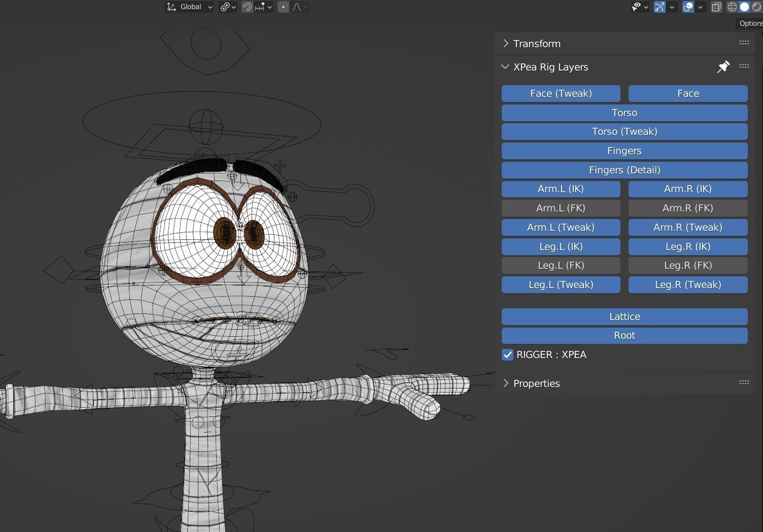Pin the XPea Rig Layers panel
Viewport: 763px width, 532px height.
click(723, 66)
